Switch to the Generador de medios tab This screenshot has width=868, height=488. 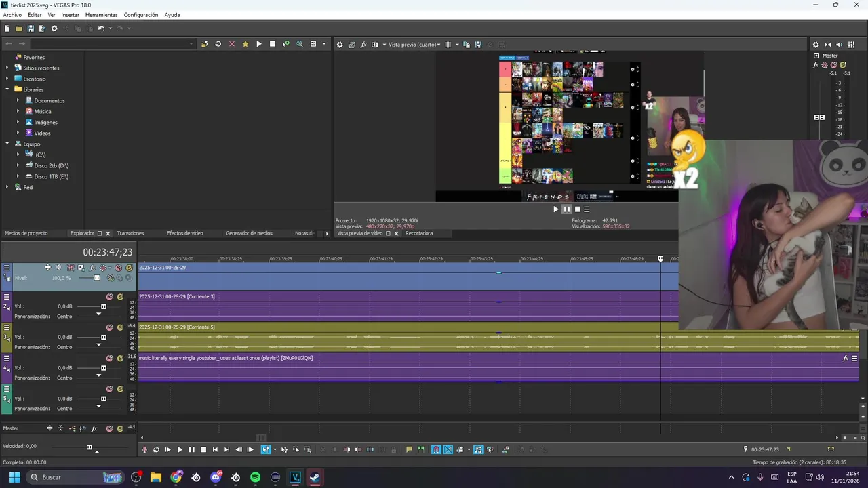click(x=249, y=233)
